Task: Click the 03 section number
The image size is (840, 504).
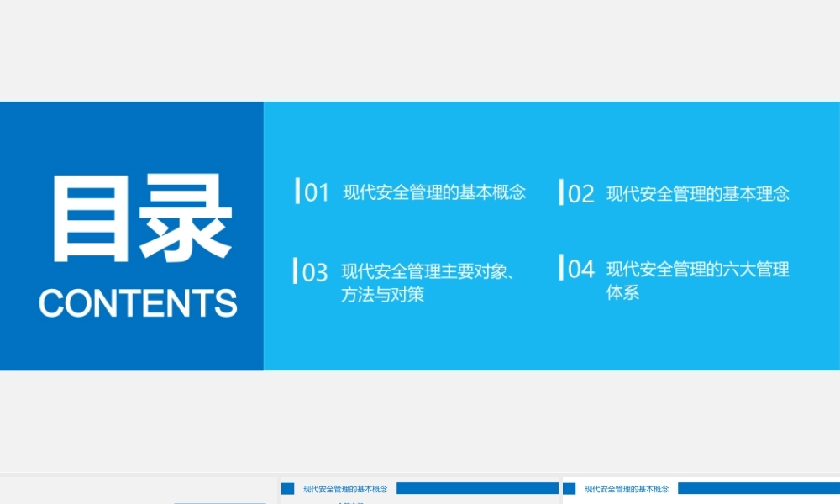Action: (x=315, y=273)
